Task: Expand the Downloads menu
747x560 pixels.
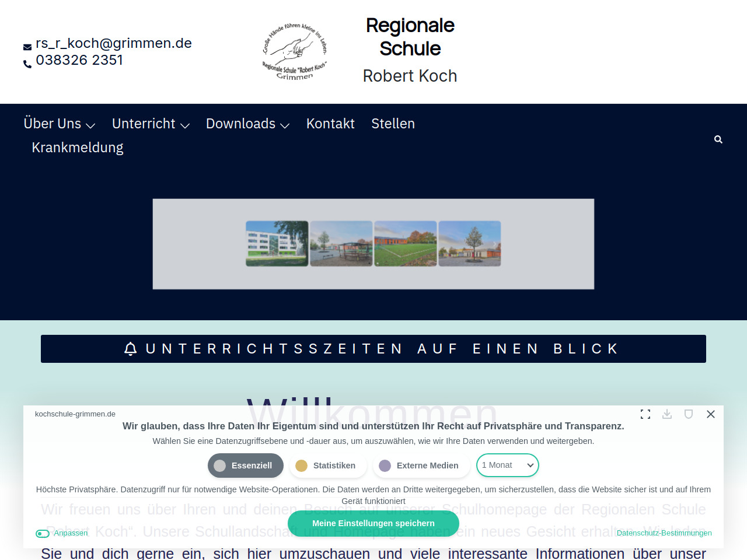Action: pyautogui.click(x=247, y=124)
